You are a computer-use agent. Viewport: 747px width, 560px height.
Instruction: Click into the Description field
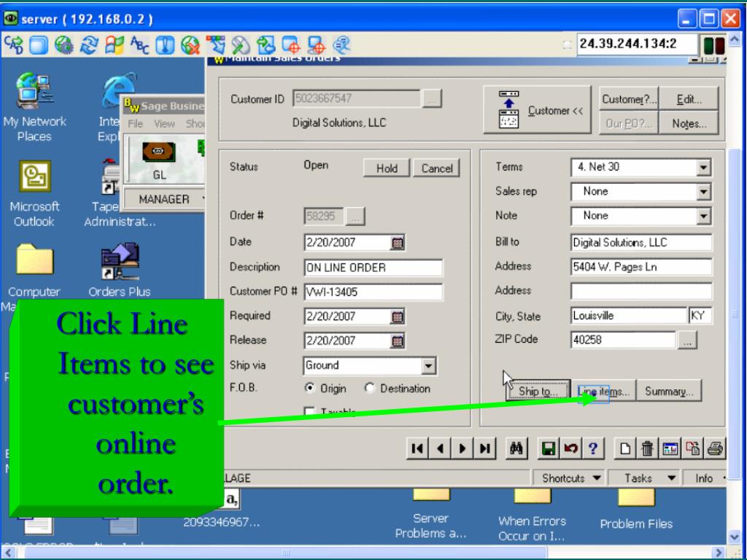(x=373, y=268)
